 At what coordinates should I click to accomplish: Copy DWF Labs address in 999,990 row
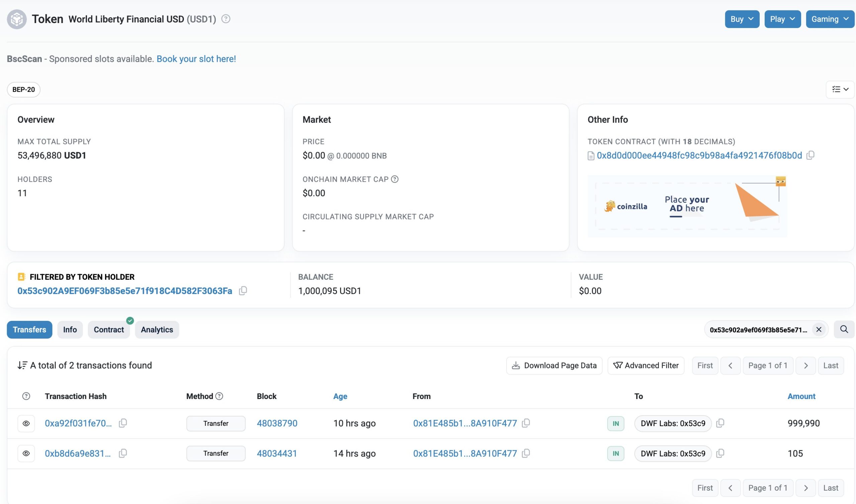pyautogui.click(x=720, y=423)
